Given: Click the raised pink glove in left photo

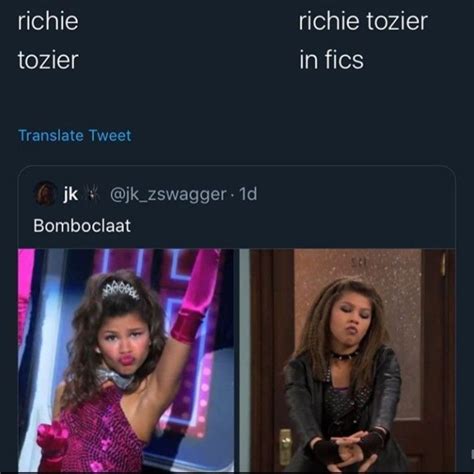Looking at the screenshot, I should coord(195,293).
